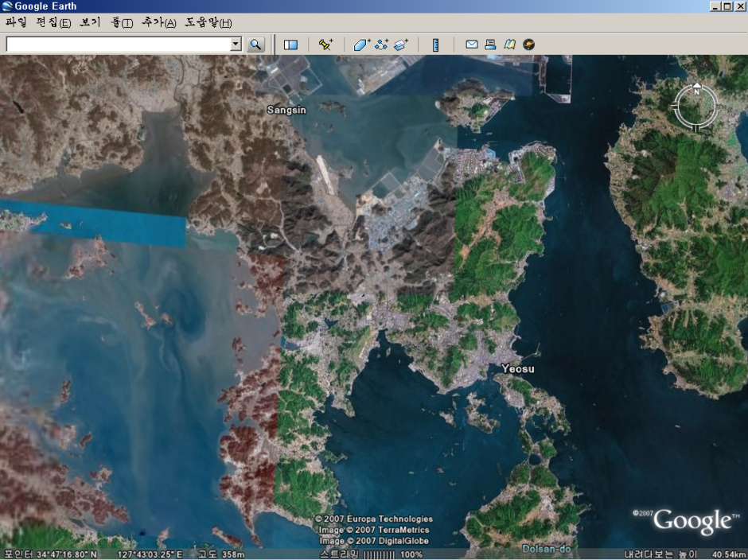Open the ruler measurement tool
This screenshot has width=748, height=560.
pos(435,45)
